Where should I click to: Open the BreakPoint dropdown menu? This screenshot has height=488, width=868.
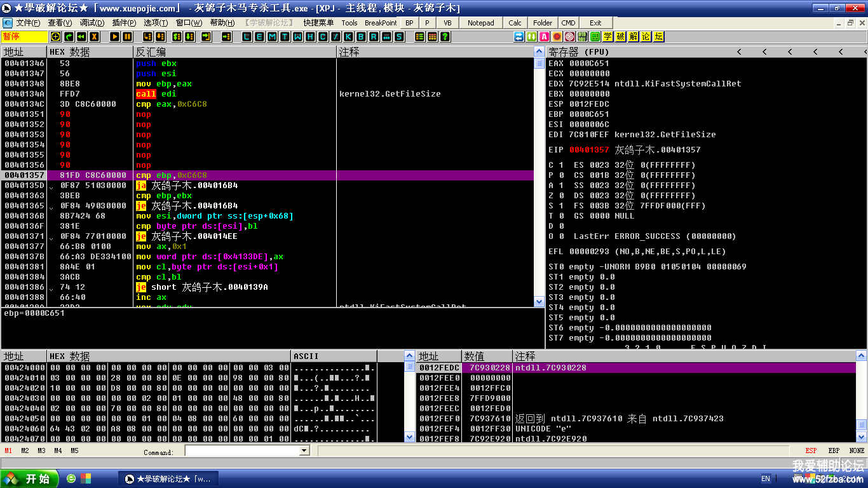click(x=381, y=23)
